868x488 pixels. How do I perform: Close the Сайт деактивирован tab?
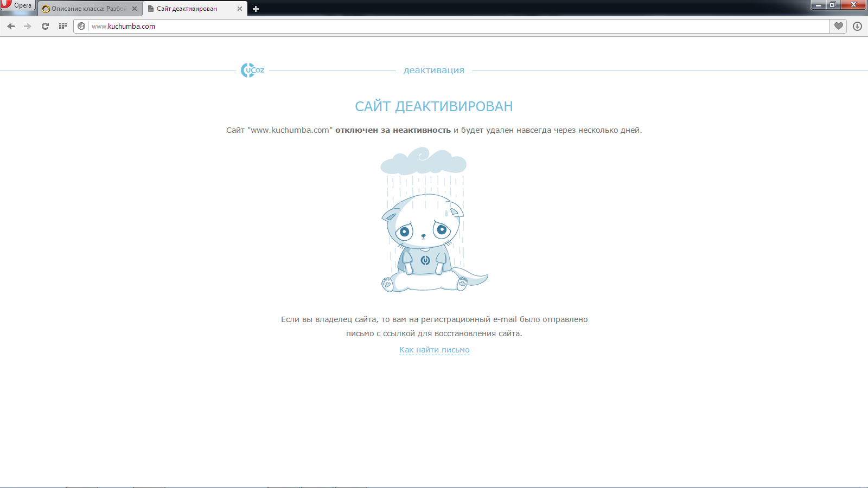click(x=240, y=9)
